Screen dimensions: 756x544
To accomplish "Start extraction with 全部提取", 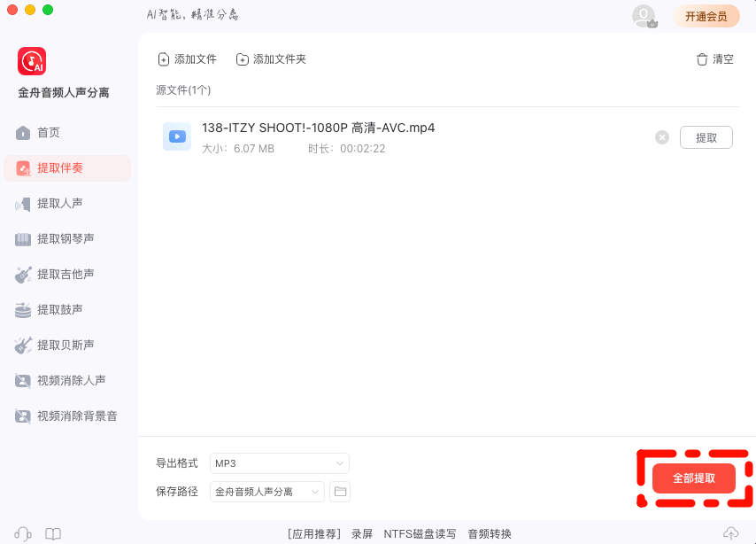I will point(694,478).
